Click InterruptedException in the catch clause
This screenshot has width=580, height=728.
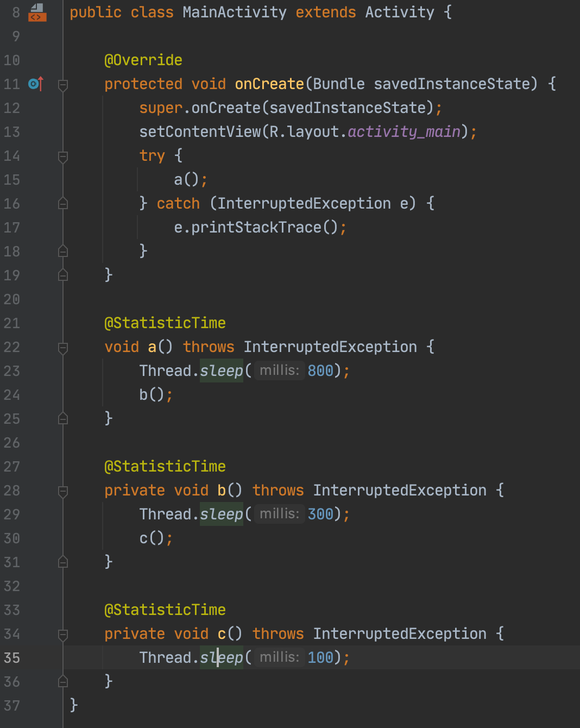304,203
